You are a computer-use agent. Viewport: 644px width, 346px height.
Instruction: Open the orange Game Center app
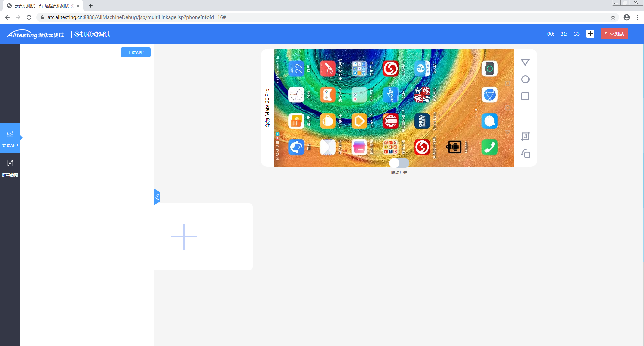click(328, 95)
